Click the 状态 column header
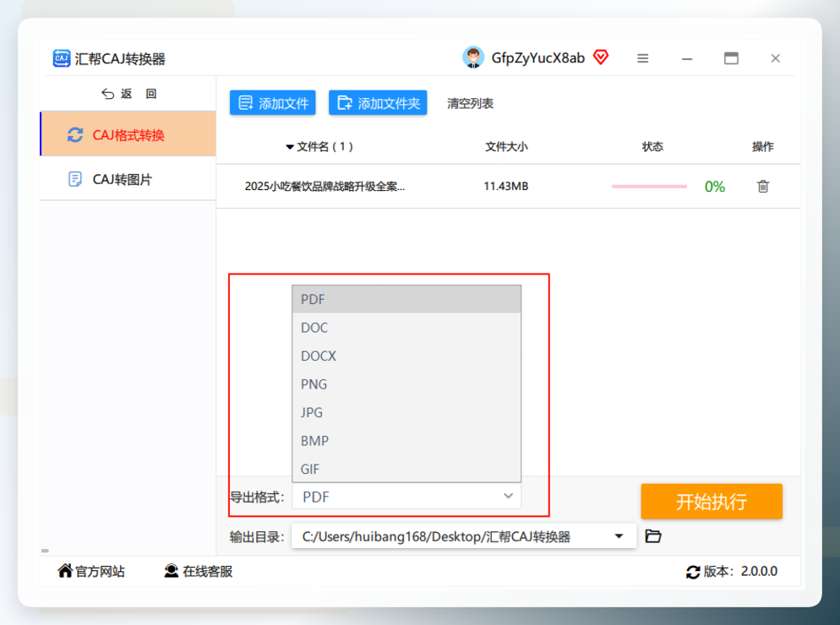Image resolution: width=840 pixels, height=625 pixels. click(652, 147)
